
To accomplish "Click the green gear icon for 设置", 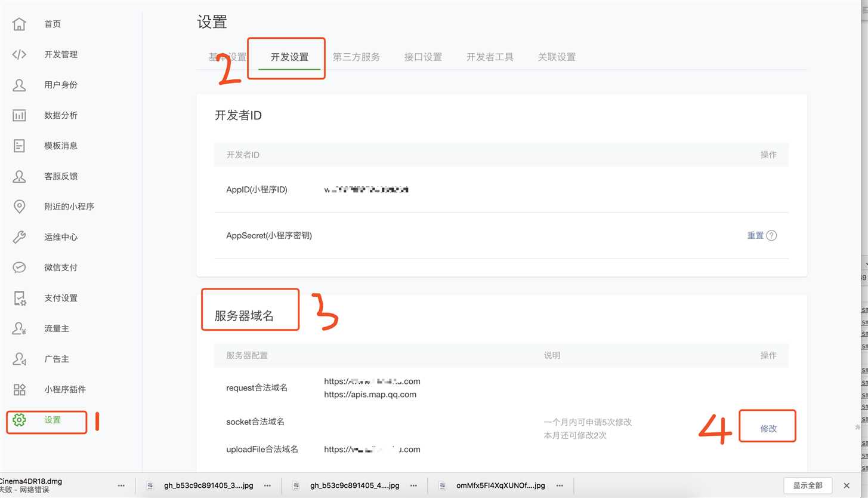I will [x=19, y=420].
